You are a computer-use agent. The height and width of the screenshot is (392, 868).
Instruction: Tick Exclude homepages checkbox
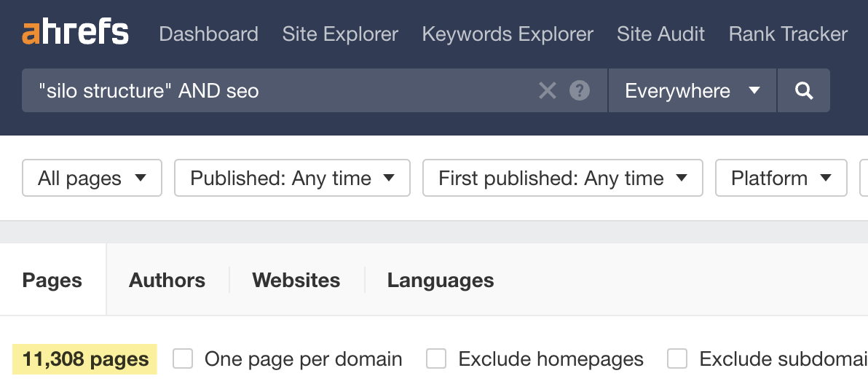(x=436, y=358)
